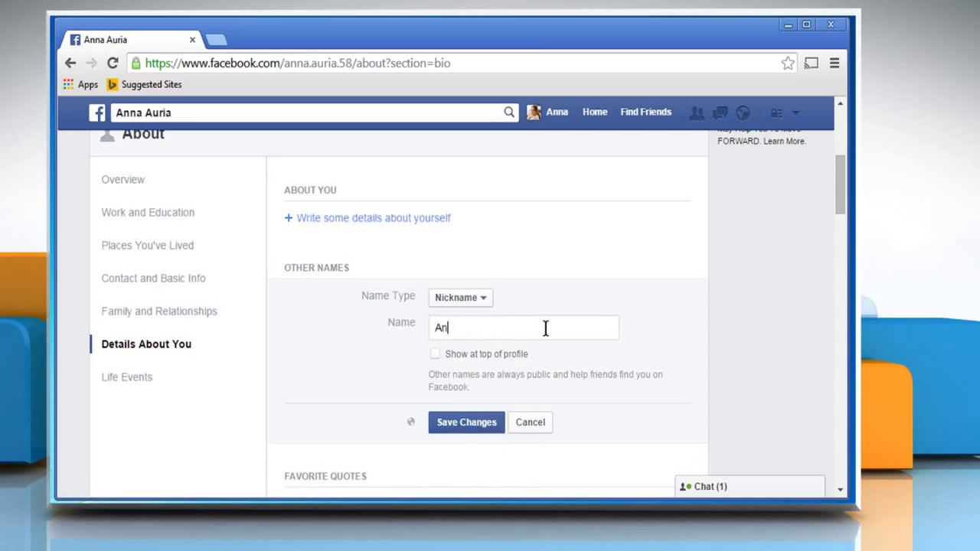
Task: Click the Cancel button
Action: pos(531,422)
